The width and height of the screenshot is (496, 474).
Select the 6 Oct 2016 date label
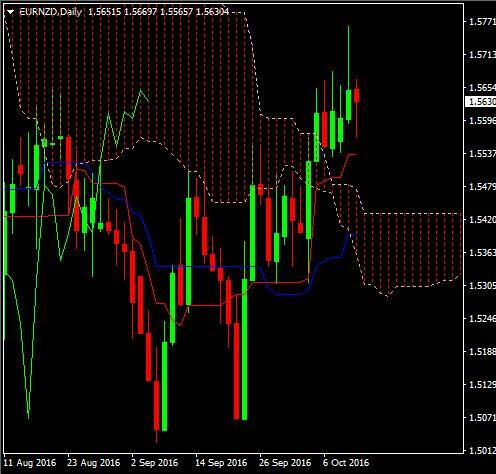tap(346, 463)
